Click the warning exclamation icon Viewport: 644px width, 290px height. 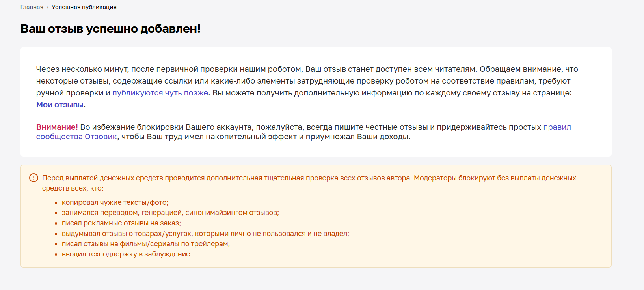coord(34,178)
